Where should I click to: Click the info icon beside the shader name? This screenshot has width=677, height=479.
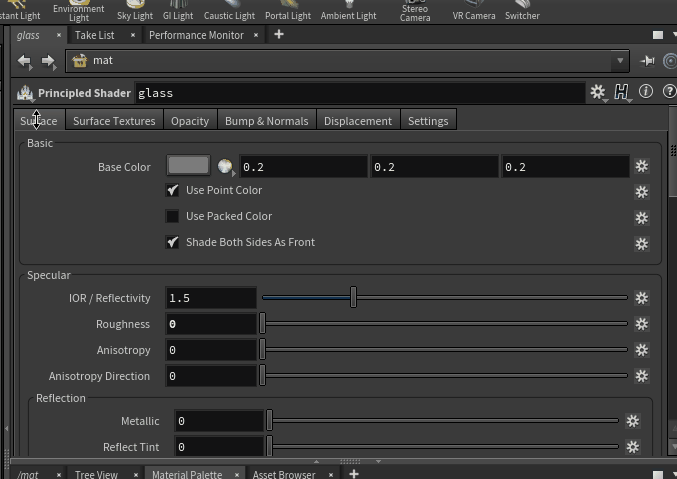coord(646,92)
